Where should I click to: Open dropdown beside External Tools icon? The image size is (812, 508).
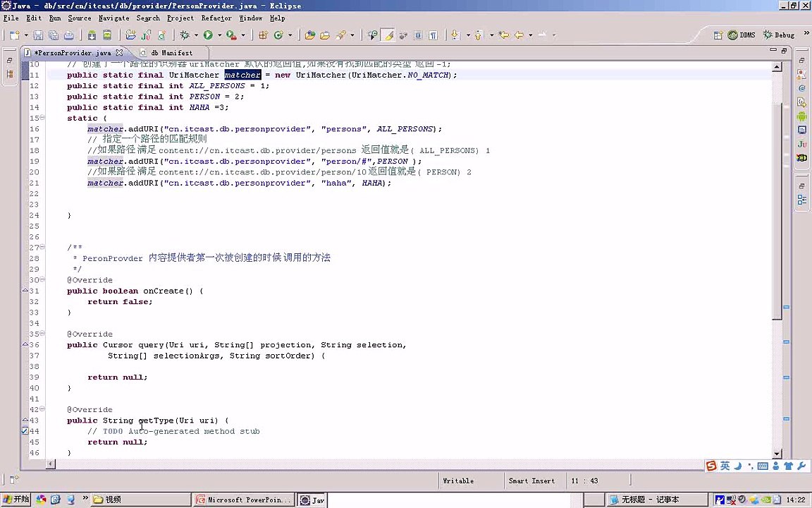click(243, 35)
